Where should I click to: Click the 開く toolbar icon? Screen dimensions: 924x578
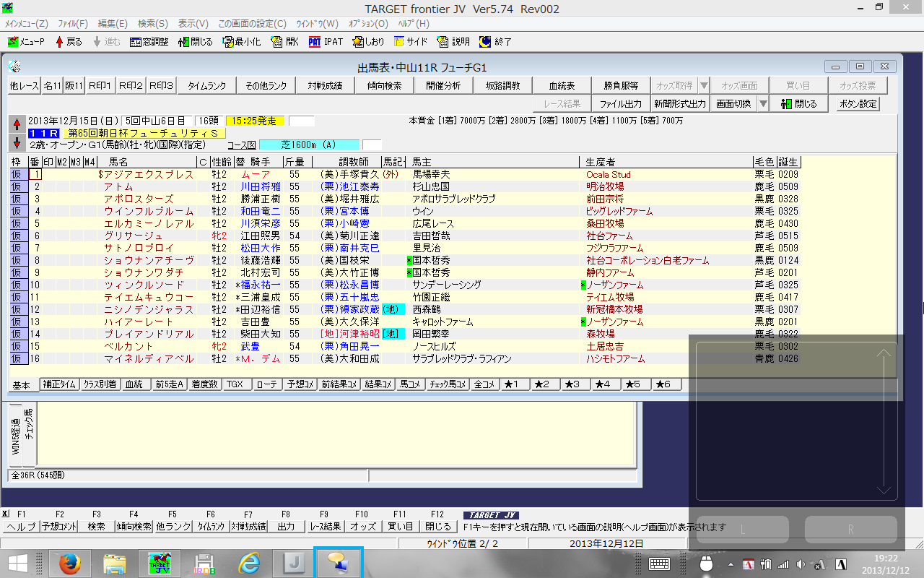pos(284,42)
